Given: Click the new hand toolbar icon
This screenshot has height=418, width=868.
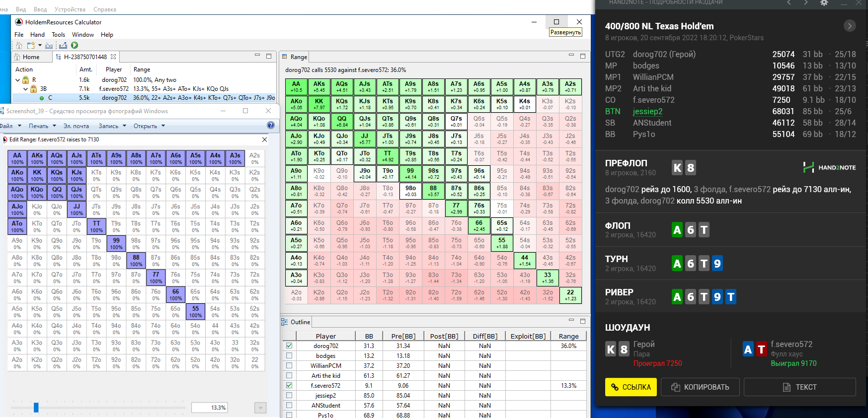Looking at the screenshot, I should pos(31,45).
